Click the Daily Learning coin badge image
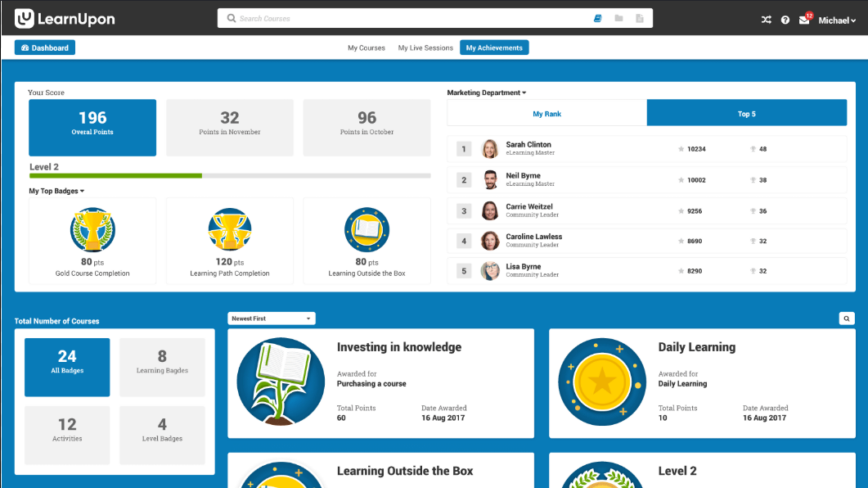Screen dimensions: 868x488 [x=602, y=382]
